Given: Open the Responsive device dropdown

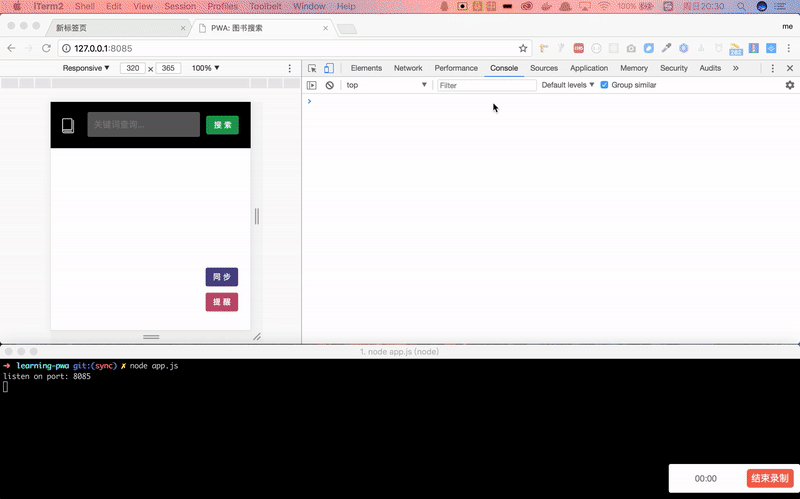Looking at the screenshot, I should tap(86, 68).
